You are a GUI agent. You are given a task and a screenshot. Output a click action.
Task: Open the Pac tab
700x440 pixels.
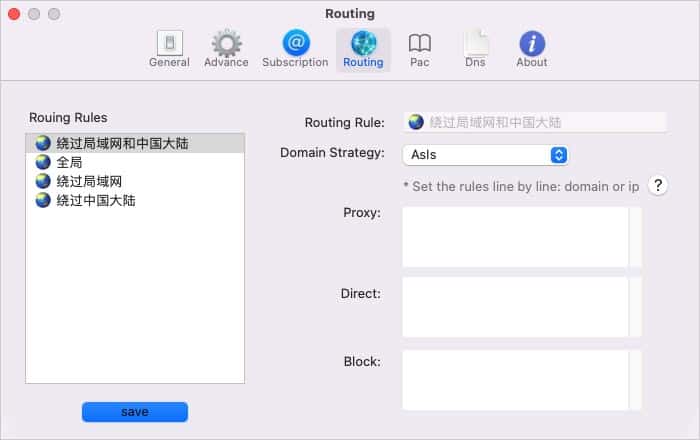coord(420,50)
